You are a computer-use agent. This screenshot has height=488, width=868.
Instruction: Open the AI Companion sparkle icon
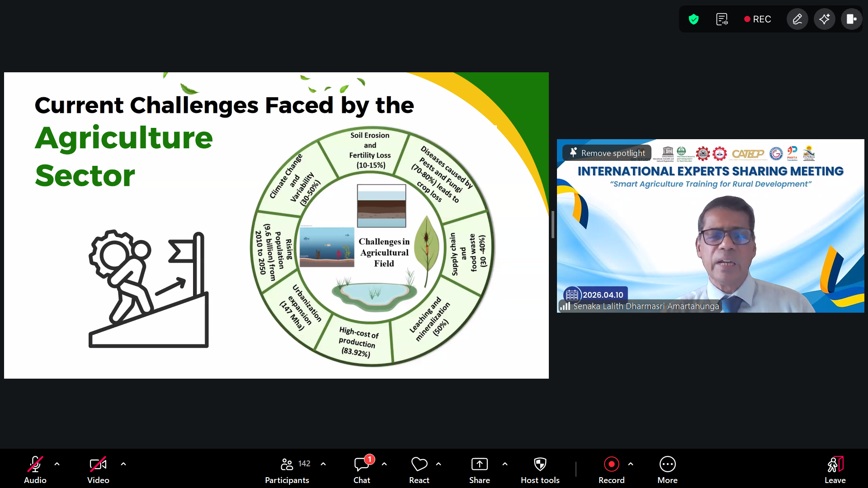[x=824, y=19]
